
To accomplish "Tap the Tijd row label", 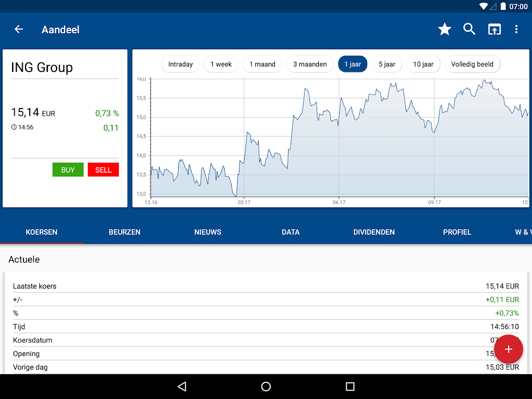I will coord(19,327).
